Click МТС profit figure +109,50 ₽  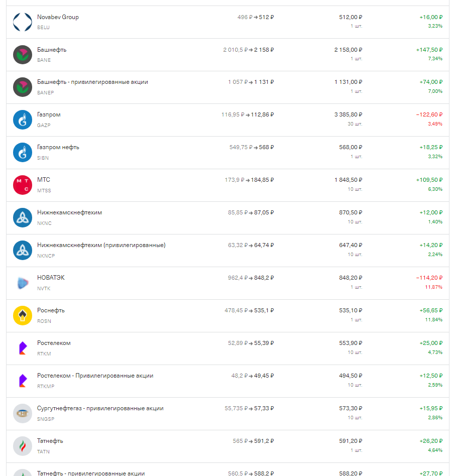429,180
